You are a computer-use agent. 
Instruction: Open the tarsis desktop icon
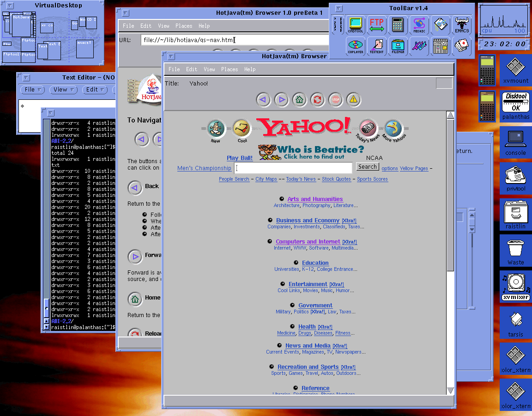(516, 323)
